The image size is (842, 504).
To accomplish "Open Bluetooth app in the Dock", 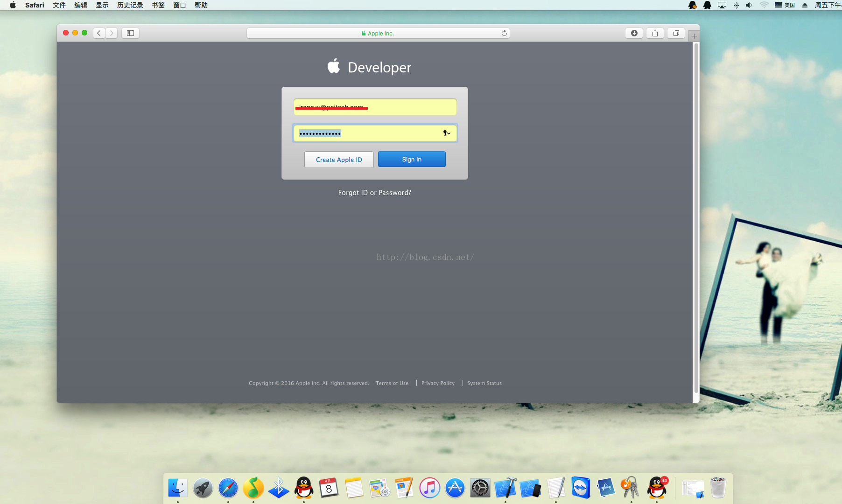I will tap(279, 488).
